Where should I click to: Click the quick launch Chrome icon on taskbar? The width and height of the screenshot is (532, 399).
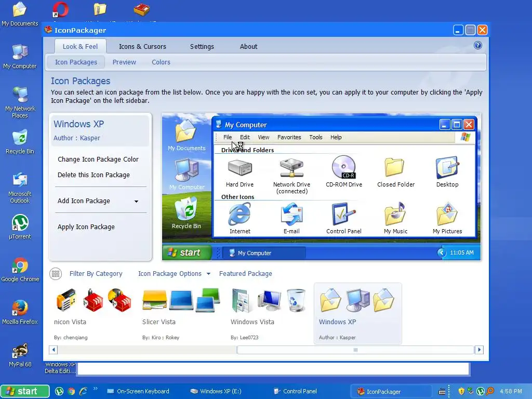click(71, 391)
